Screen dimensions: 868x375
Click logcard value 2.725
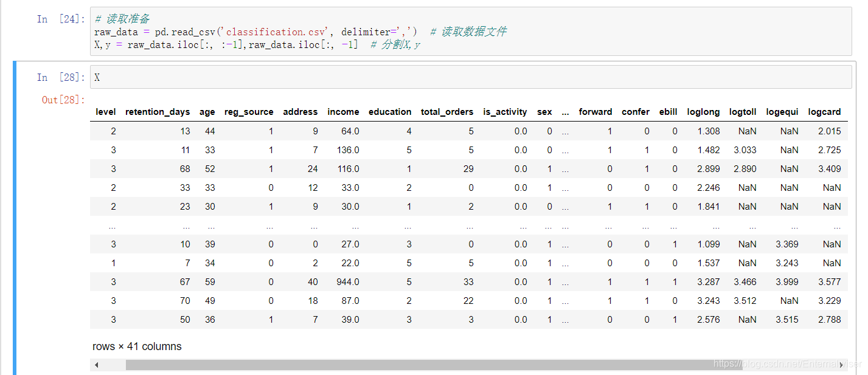tap(830, 150)
